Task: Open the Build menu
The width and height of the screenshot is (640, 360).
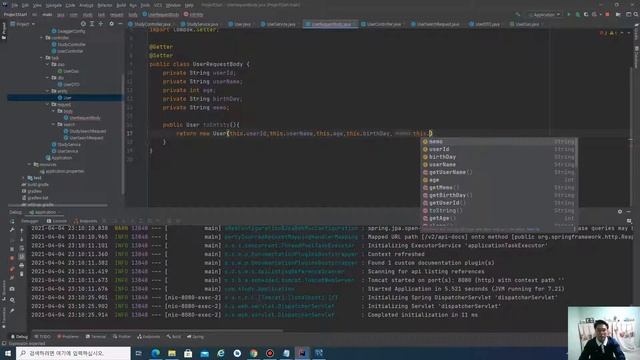Action: click(121, 5)
